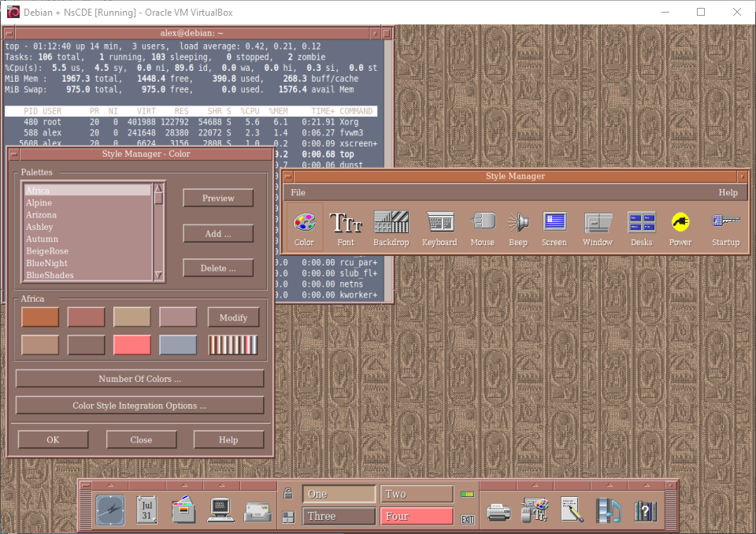The height and width of the screenshot is (534, 756).
Task: Open the Font settings in Style Manager
Action: pyautogui.click(x=345, y=224)
